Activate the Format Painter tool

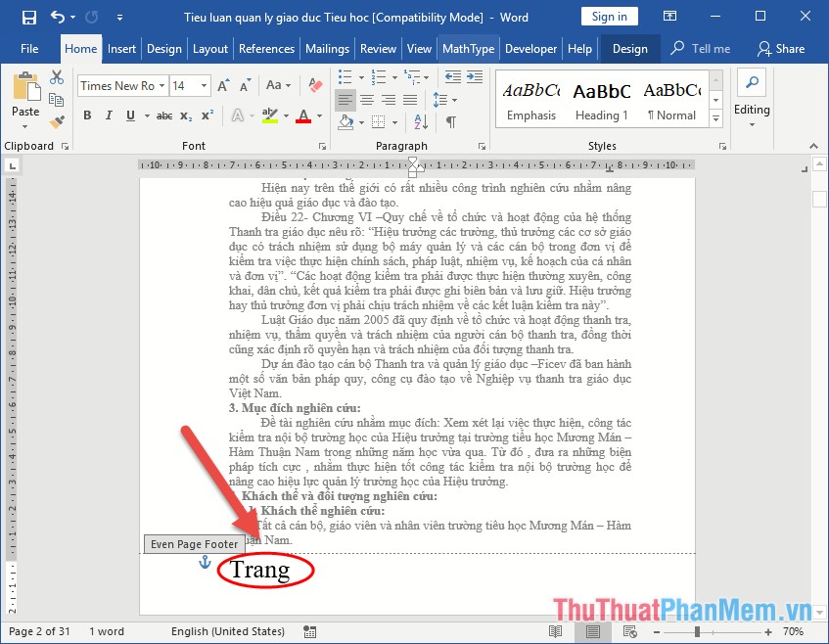[x=59, y=119]
